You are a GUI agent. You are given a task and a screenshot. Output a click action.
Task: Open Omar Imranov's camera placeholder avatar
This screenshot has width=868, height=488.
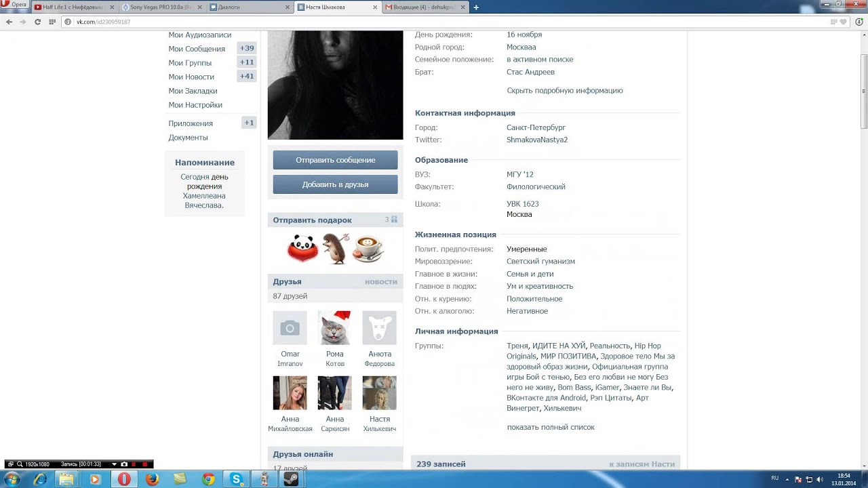tap(290, 328)
